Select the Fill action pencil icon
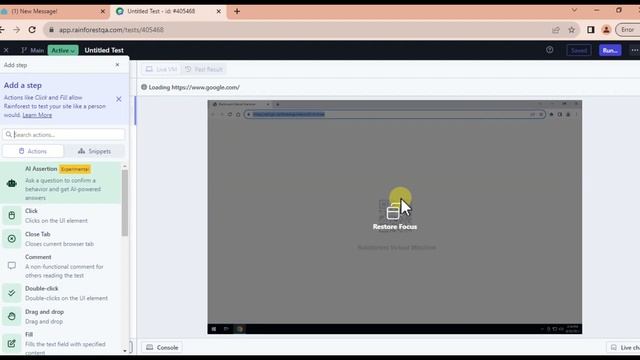 tap(11, 343)
